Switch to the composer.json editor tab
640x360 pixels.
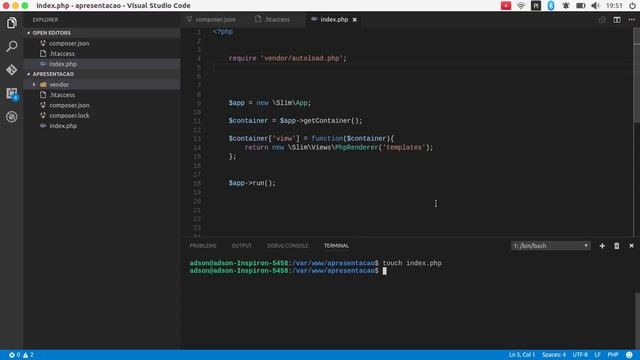click(x=211, y=20)
